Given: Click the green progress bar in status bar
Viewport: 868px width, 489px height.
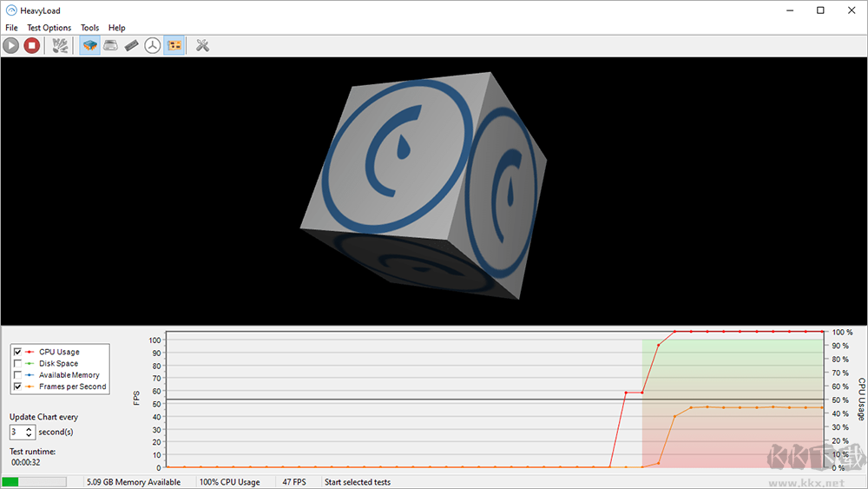Looking at the screenshot, I should tap(34, 482).
